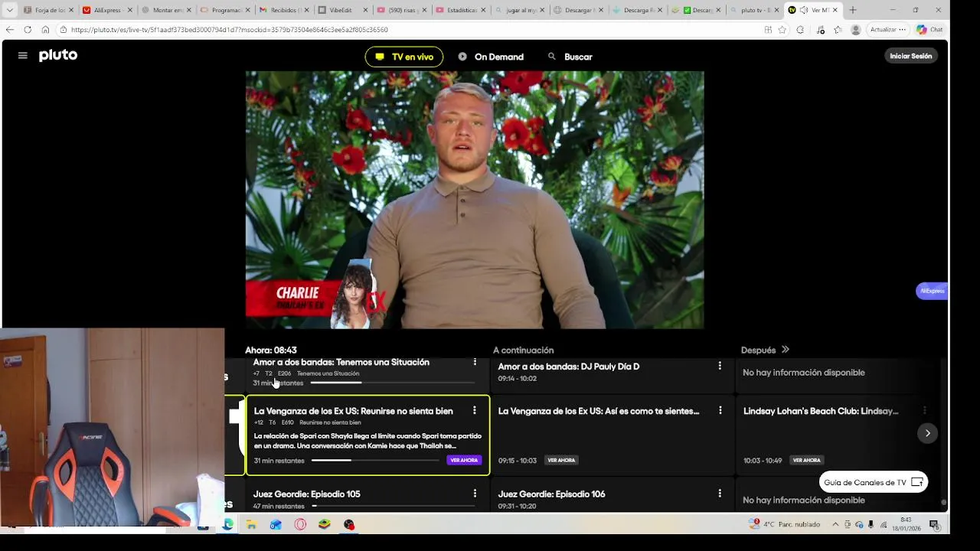
Task: Click the Iniciar Sesión button
Action: [910, 56]
